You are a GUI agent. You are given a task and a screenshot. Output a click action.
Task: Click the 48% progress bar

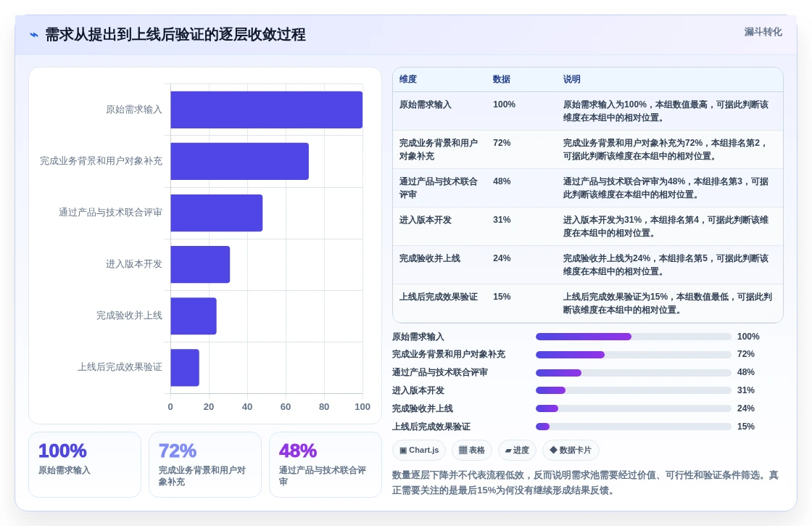coord(633,373)
